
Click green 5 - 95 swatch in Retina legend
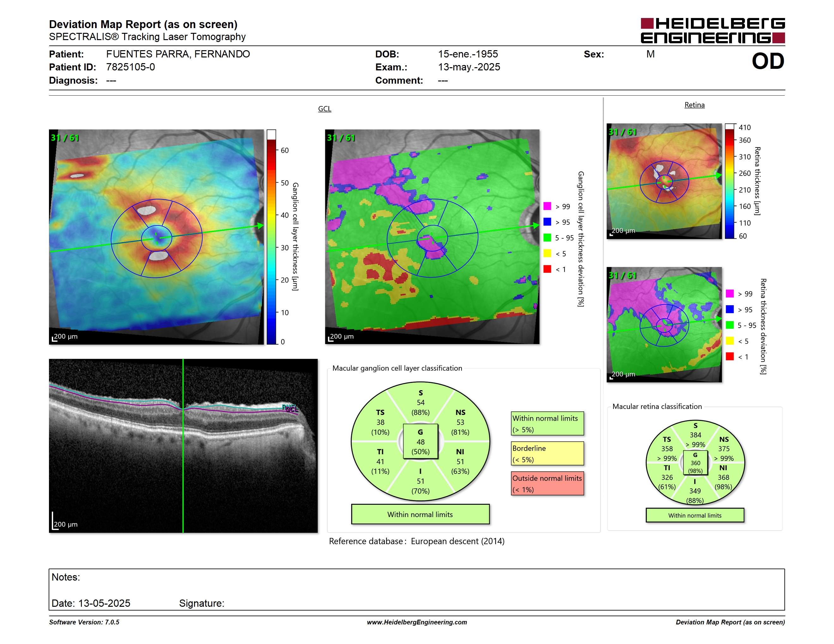click(x=730, y=325)
